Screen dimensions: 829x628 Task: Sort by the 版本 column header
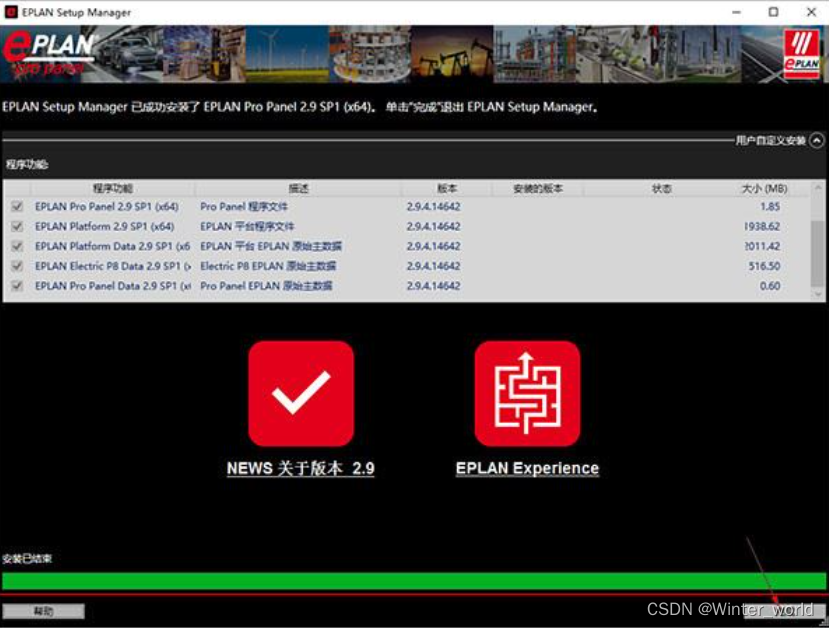447,188
